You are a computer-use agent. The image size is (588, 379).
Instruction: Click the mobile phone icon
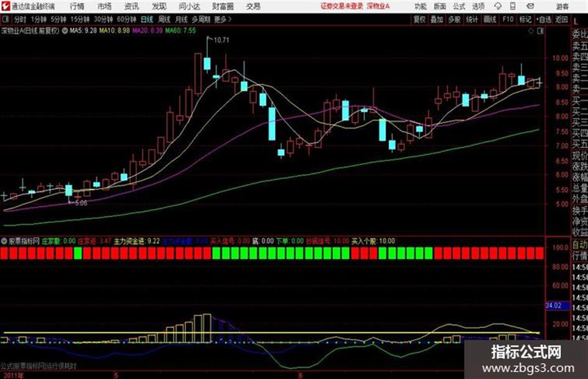pos(513,6)
